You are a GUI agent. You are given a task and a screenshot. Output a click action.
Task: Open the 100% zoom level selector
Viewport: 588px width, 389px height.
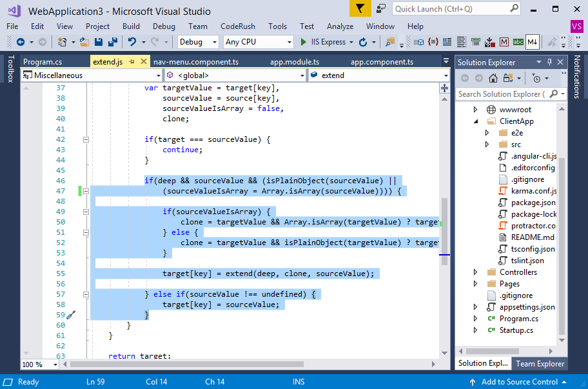coord(38,364)
